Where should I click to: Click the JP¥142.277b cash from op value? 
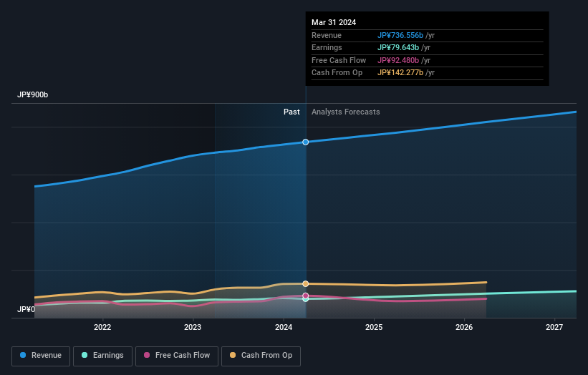(400, 73)
